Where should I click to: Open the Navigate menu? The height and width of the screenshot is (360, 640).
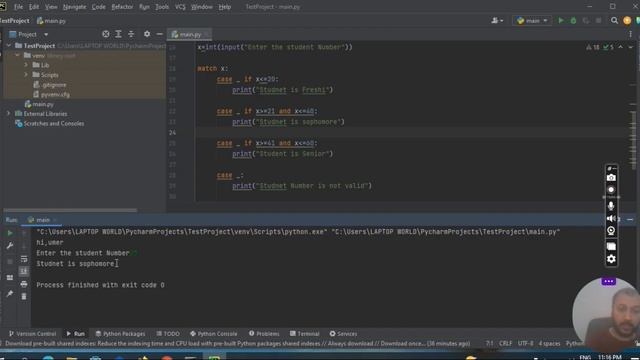click(75, 7)
